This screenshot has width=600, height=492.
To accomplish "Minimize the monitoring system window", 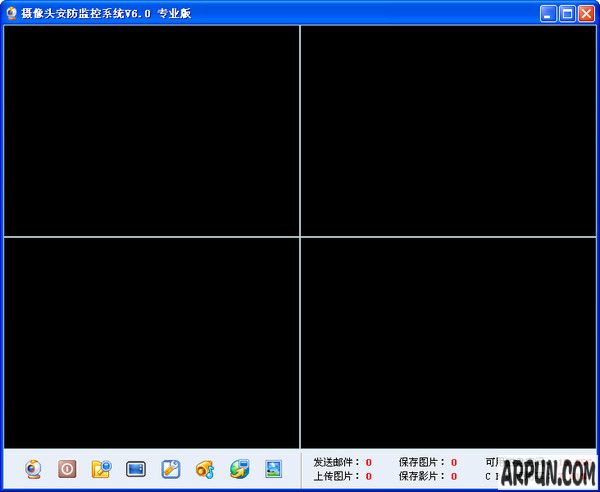I will click(549, 13).
